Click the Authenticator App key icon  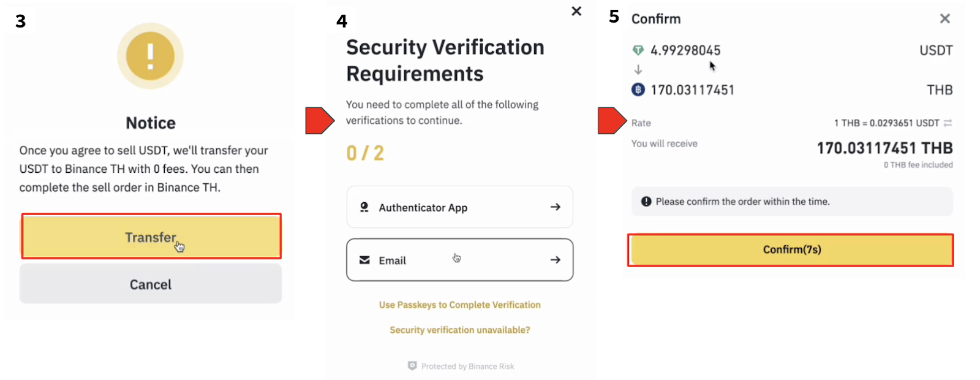[x=364, y=207]
